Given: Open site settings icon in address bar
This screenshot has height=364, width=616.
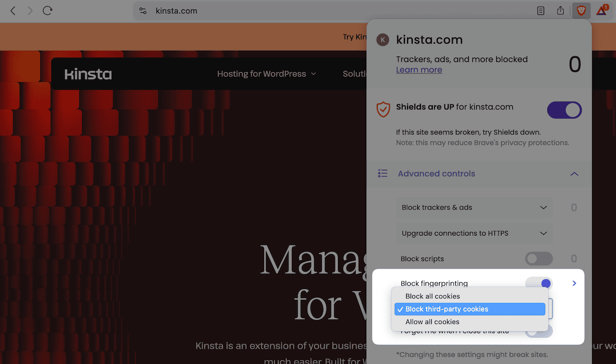Looking at the screenshot, I should click(143, 11).
